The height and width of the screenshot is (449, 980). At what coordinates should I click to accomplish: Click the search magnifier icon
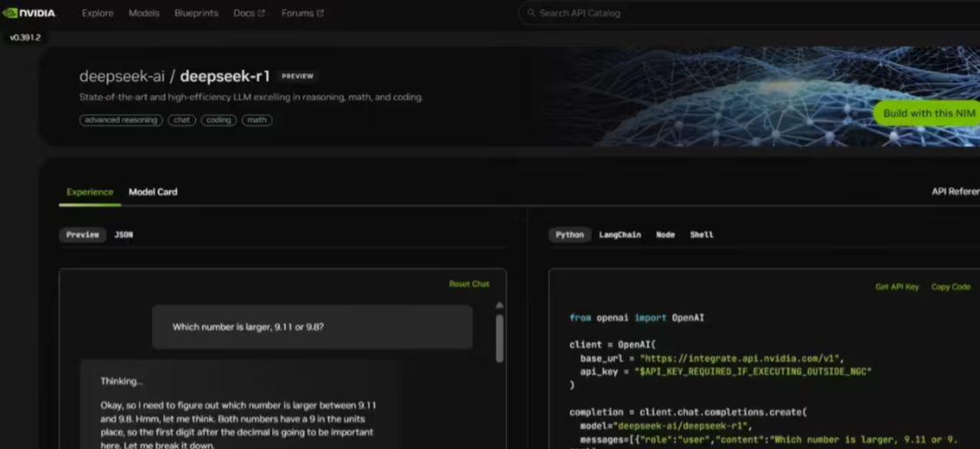pos(532,13)
